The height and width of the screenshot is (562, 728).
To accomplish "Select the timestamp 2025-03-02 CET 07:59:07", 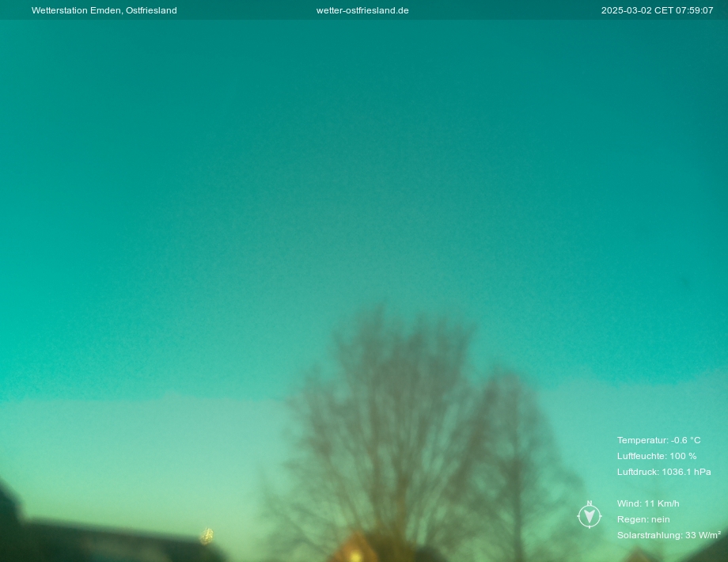I will pyautogui.click(x=657, y=10).
